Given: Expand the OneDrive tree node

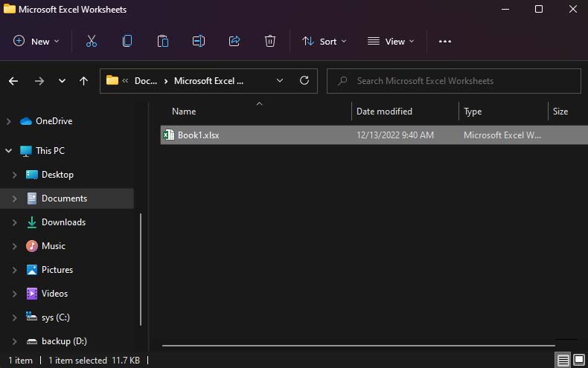Looking at the screenshot, I should point(9,121).
